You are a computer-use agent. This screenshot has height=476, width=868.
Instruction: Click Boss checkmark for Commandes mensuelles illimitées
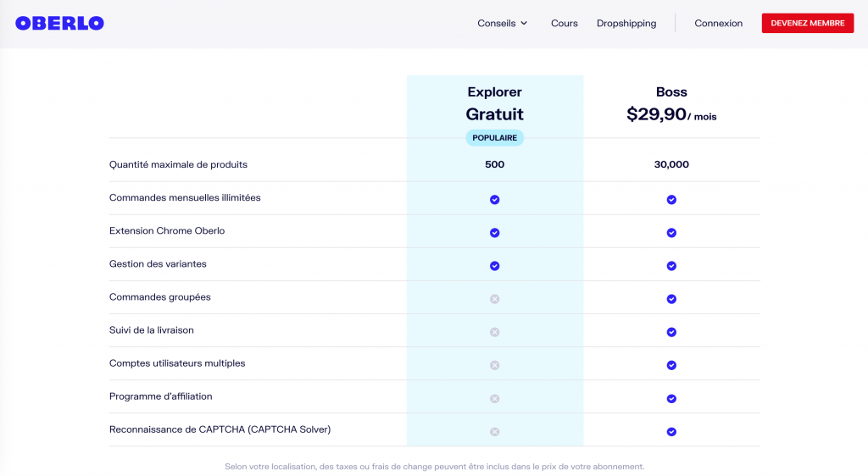671,200
